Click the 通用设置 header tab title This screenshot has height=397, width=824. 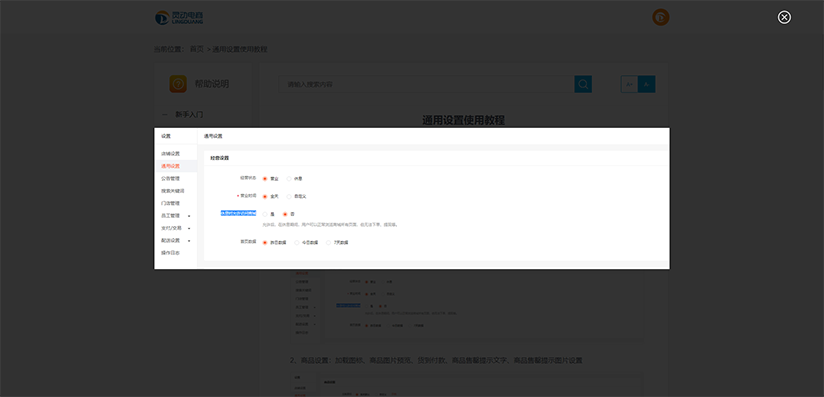coord(213,136)
